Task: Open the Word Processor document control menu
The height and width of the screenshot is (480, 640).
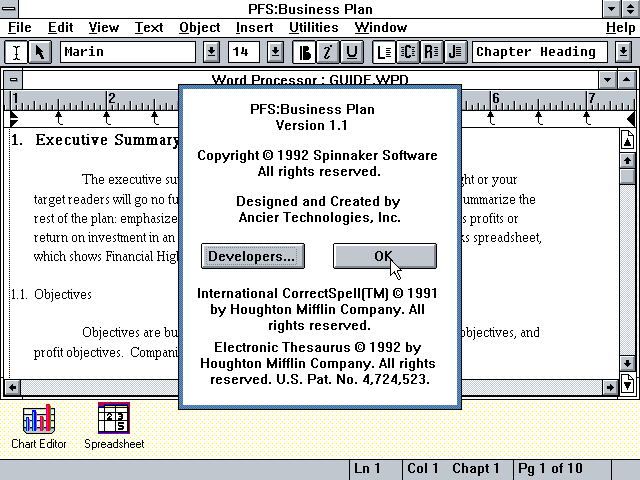Action: click(x=13, y=80)
